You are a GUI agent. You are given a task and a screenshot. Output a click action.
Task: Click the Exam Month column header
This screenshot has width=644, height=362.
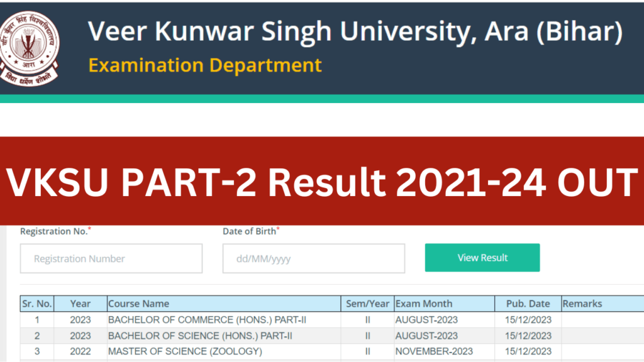pos(445,304)
